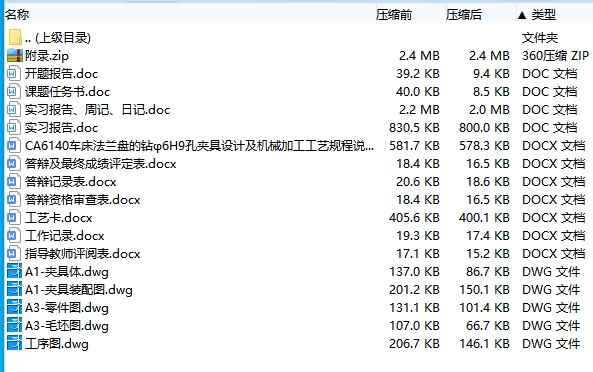Click the 答辩资格审查表.docx file icon
Image resolution: width=593 pixels, height=372 pixels.
13,200
